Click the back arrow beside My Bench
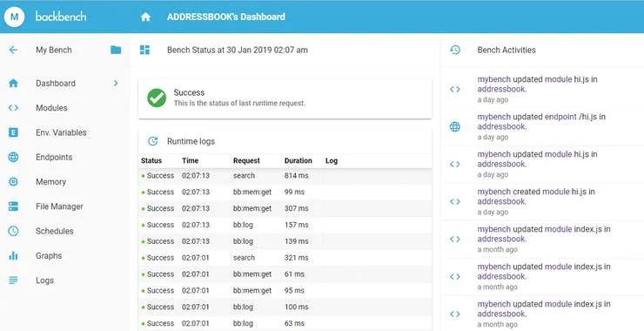The image size is (644, 331). pyautogui.click(x=14, y=51)
